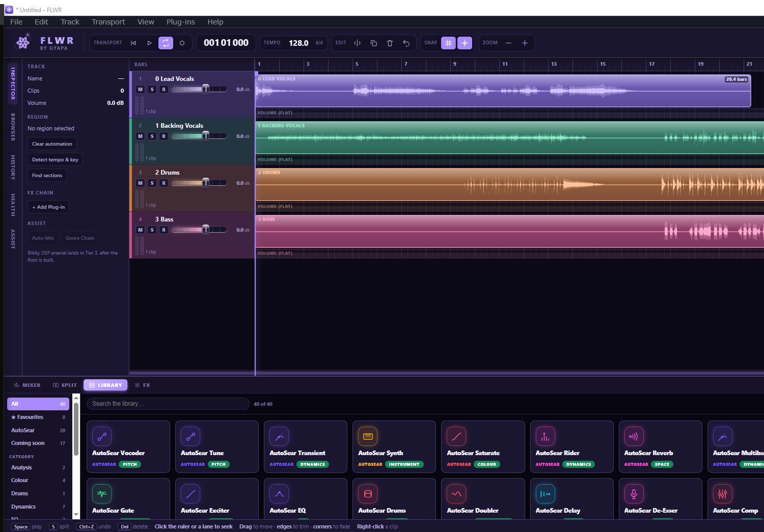Click the AutoSear Drums icon

[368, 494]
